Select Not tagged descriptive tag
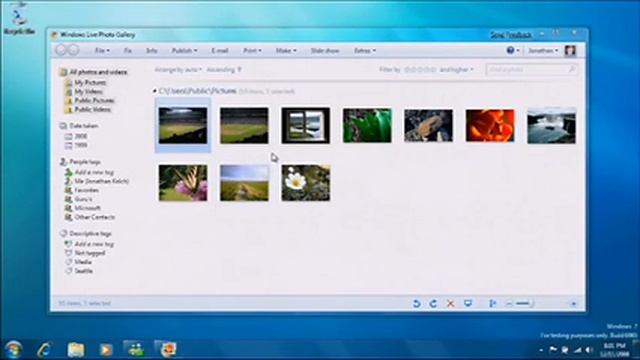Image resolution: width=640 pixels, height=360 pixels. point(90,253)
